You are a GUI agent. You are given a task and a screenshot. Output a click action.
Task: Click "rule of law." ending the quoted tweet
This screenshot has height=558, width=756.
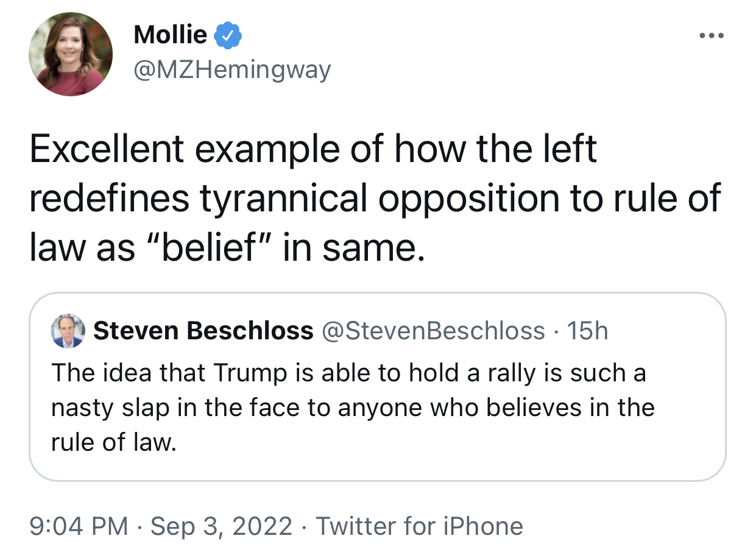(113, 442)
